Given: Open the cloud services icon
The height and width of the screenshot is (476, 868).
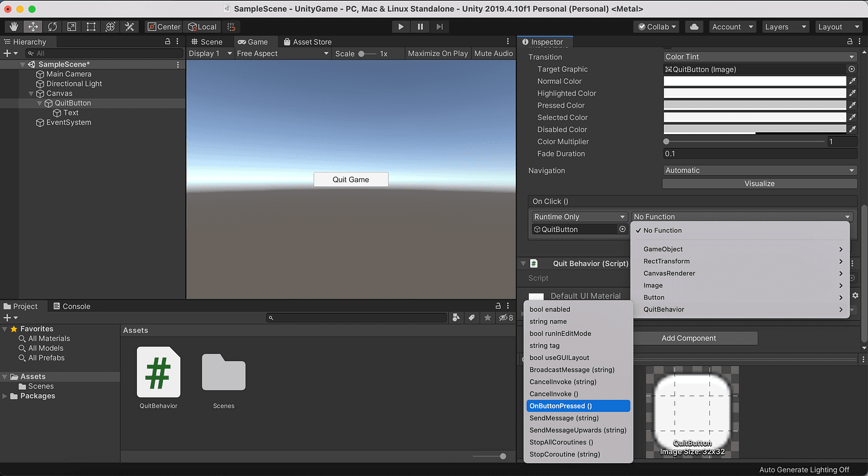Looking at the screenshot, I should pyautogui.click(x=694, y=27).
